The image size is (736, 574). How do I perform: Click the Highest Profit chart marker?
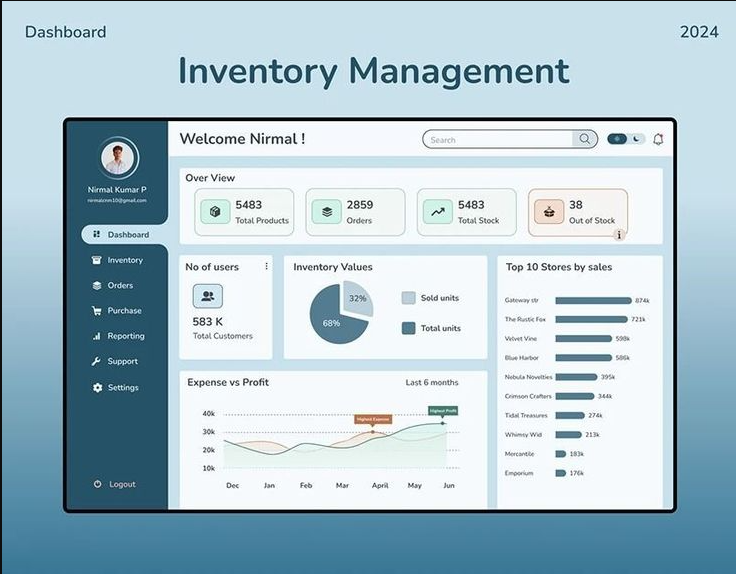(x=443, y=422)
